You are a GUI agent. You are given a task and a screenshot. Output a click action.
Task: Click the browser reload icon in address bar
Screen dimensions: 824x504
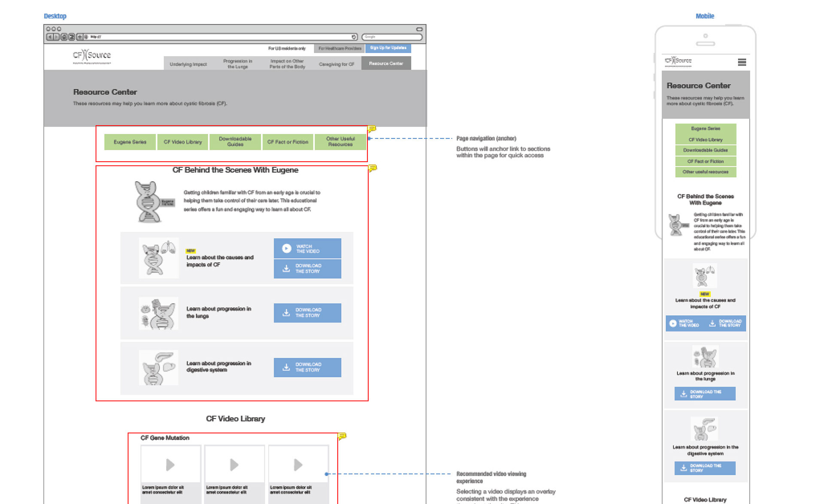[354, 37]
